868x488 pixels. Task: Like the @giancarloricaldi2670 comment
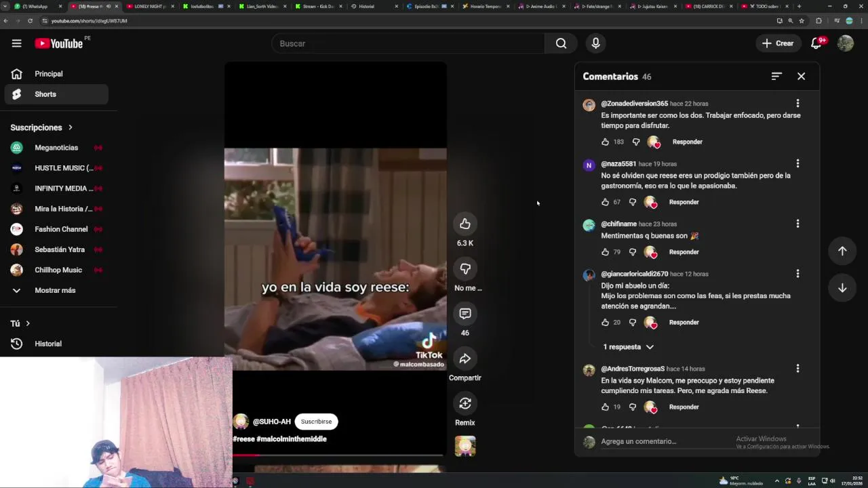[605, 323]
